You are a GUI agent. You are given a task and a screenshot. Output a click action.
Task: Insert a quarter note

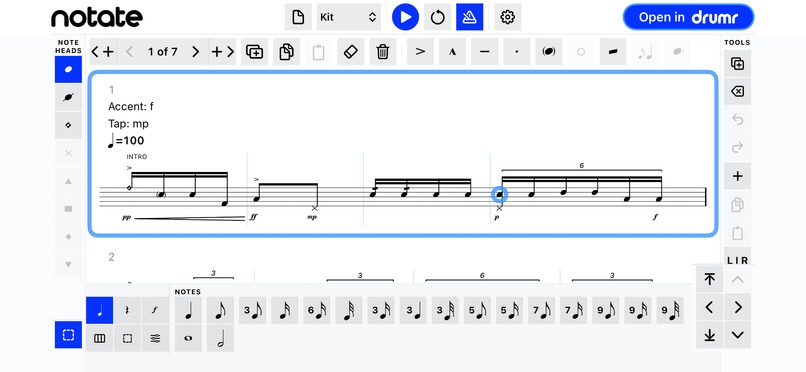(x=188, y=310)
